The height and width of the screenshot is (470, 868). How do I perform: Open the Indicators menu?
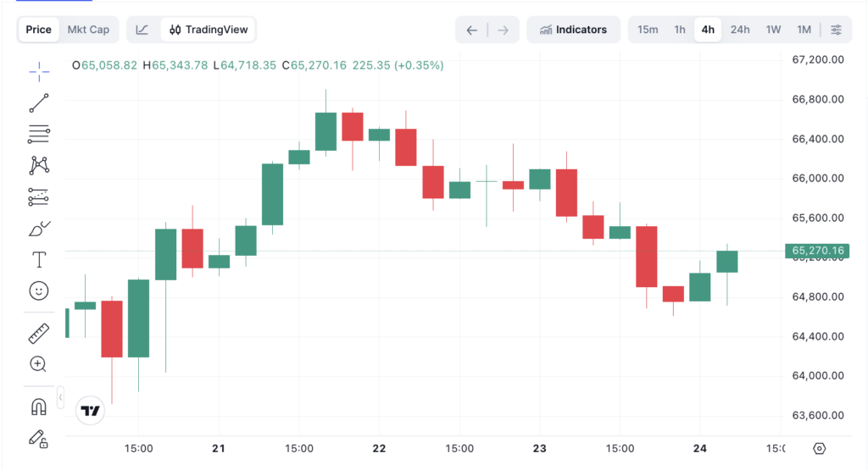(x=574, y=30)
